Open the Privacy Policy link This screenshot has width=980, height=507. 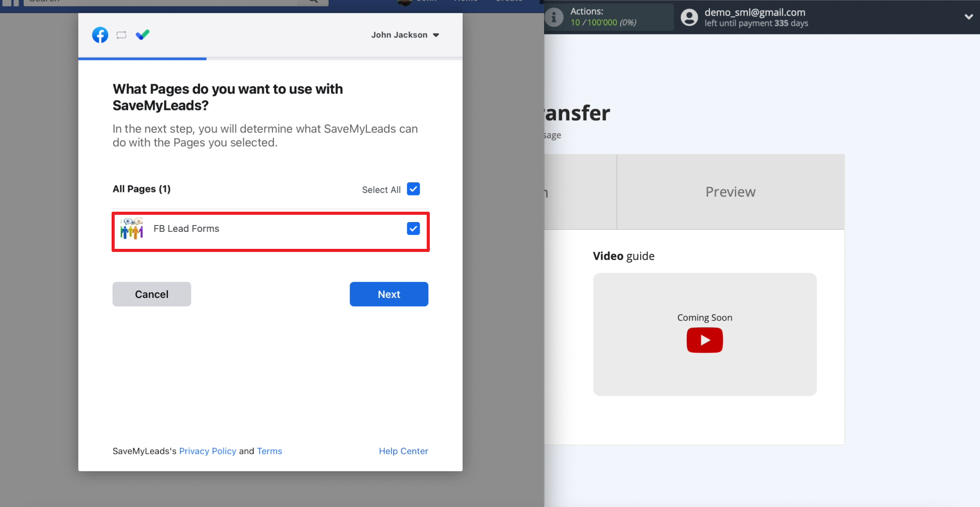208,451
